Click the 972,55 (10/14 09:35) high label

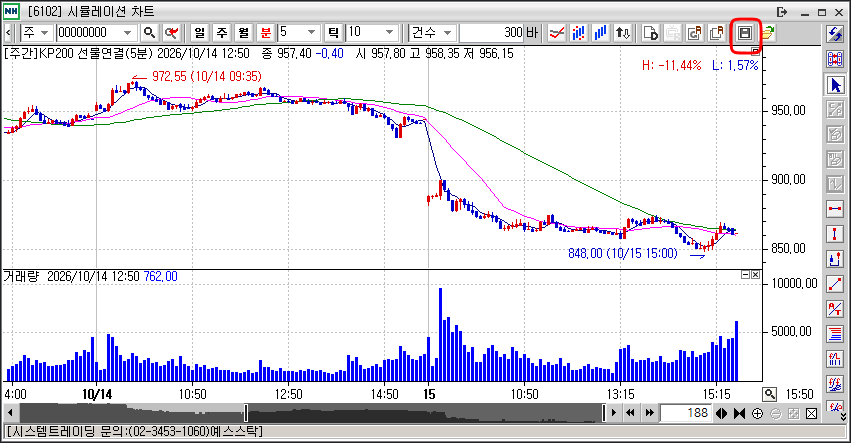[x=207, y=76]
